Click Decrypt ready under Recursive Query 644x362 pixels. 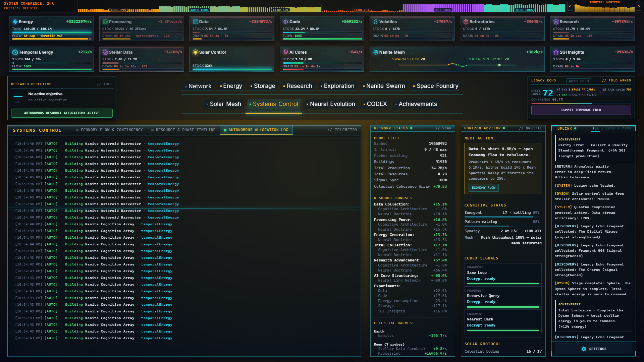[x=481, y=302]
